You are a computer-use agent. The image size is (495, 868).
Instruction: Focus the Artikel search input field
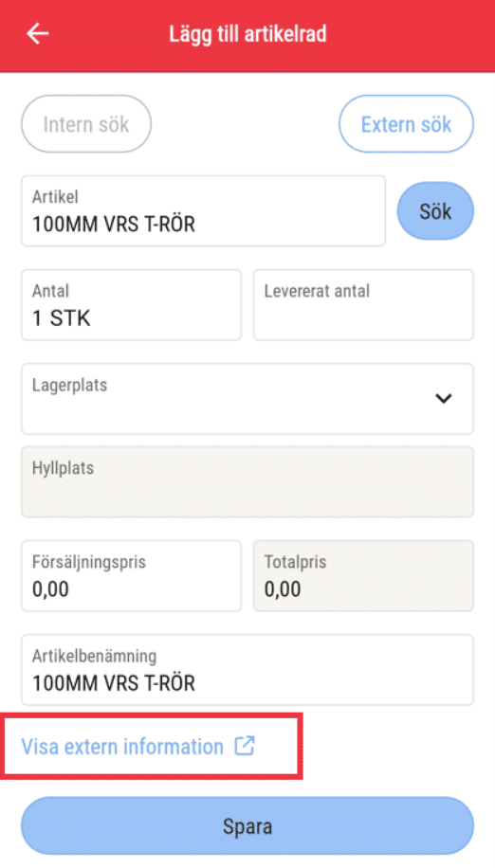(x=203, y=211)
